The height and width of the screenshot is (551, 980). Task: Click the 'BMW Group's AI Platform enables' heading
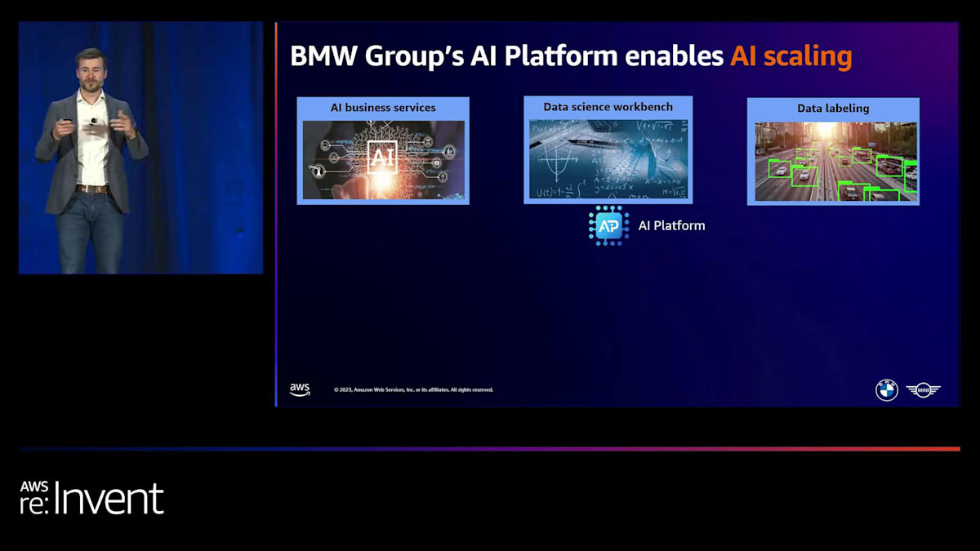point(507,56)
